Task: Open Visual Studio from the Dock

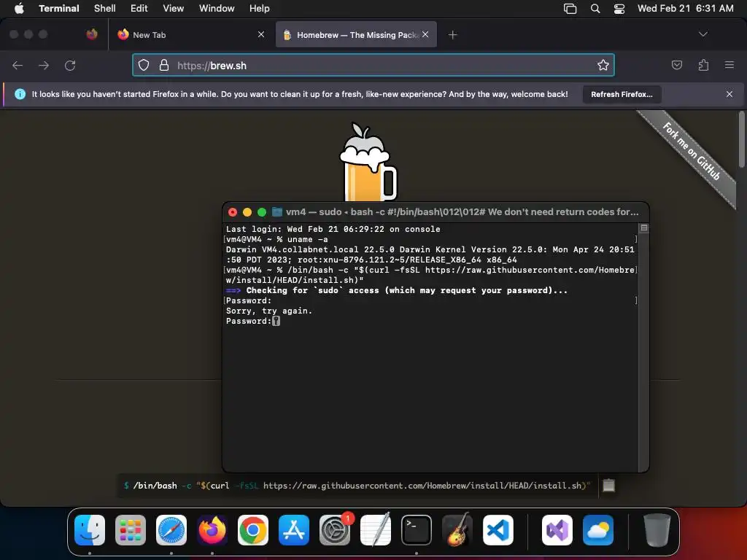Action: pos(557,530)
